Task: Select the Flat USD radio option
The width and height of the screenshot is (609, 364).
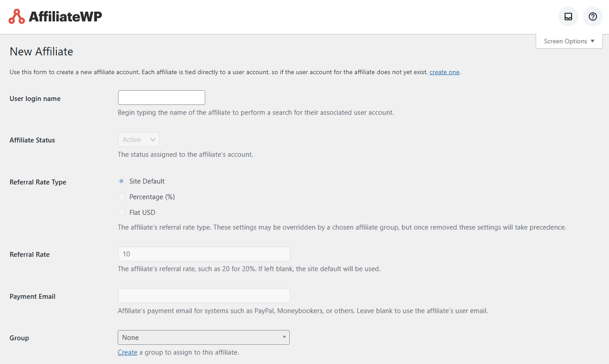Action: pyautogui.click(x=121, y=212)
